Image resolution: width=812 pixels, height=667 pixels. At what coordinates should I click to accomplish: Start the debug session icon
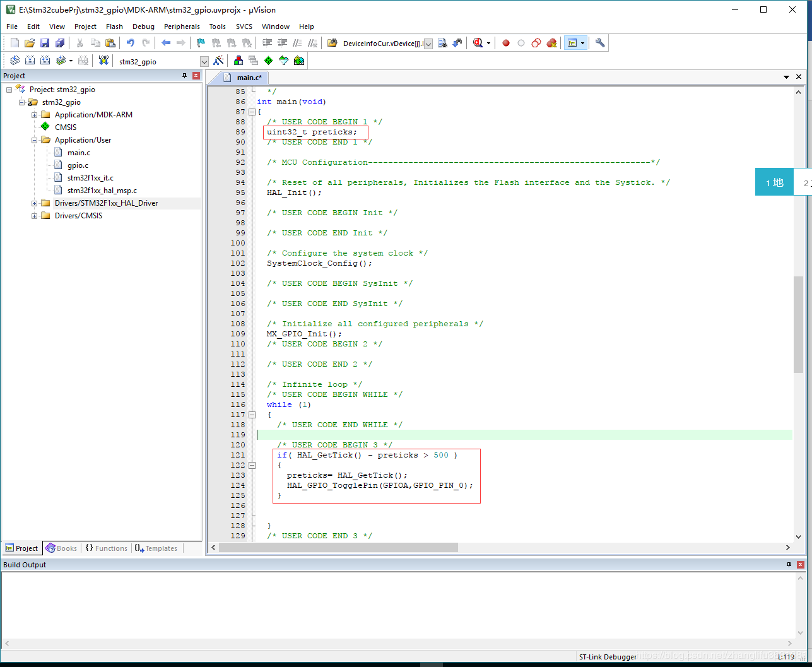[x=478, y=43]
